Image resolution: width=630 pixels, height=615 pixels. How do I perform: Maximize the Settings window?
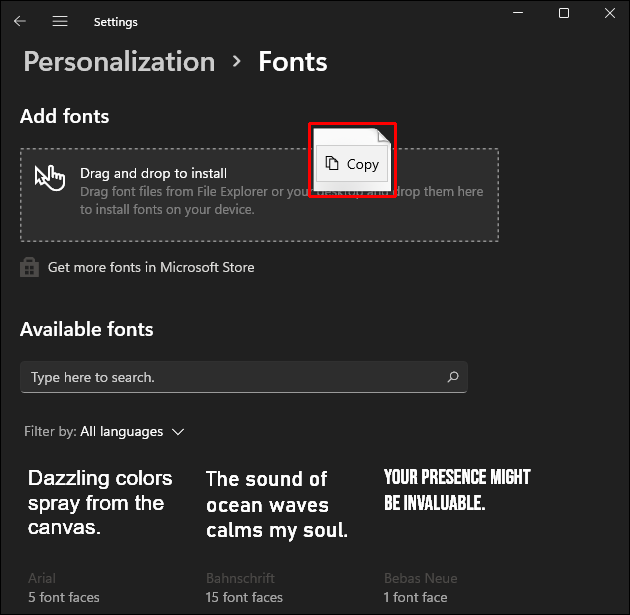pos(564,14)
